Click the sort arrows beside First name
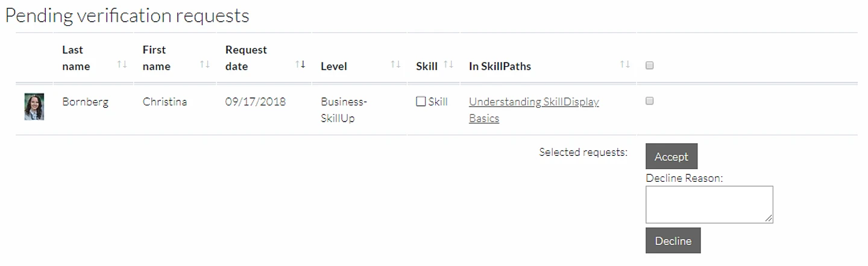The width and height of the screenshot is (868, 266). 205,64
